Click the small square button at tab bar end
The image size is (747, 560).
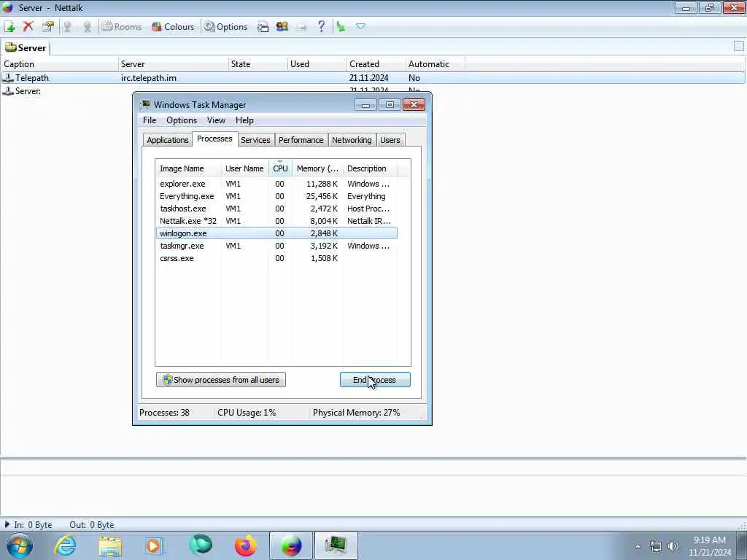pos(738,46)
